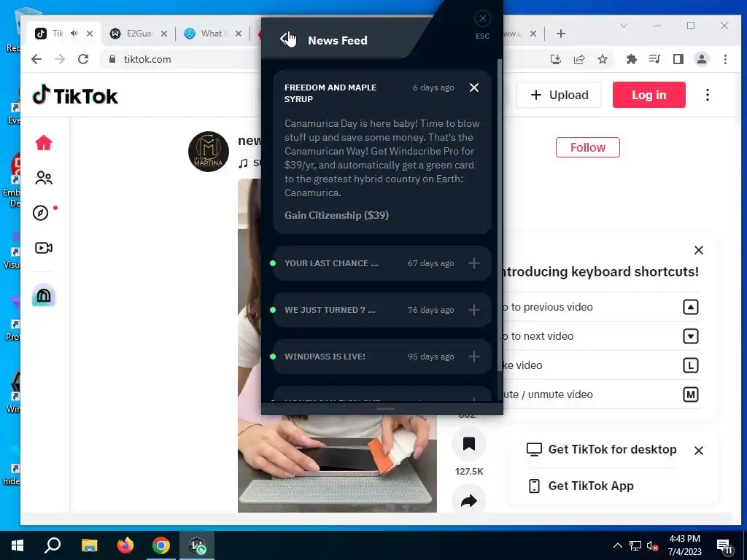
Task: Bookmark the video using favorites icon
Action: (469, 444)
